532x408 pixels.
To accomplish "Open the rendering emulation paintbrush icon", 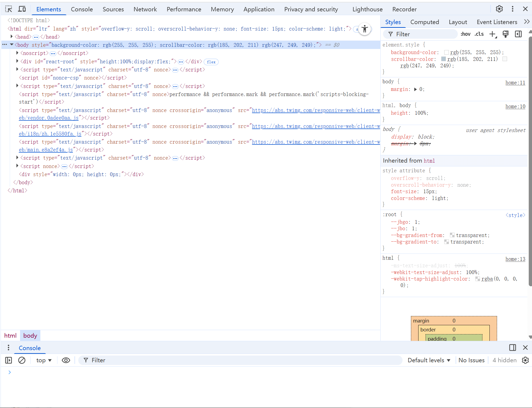I will pyautogui.click(x=505, y=34).
